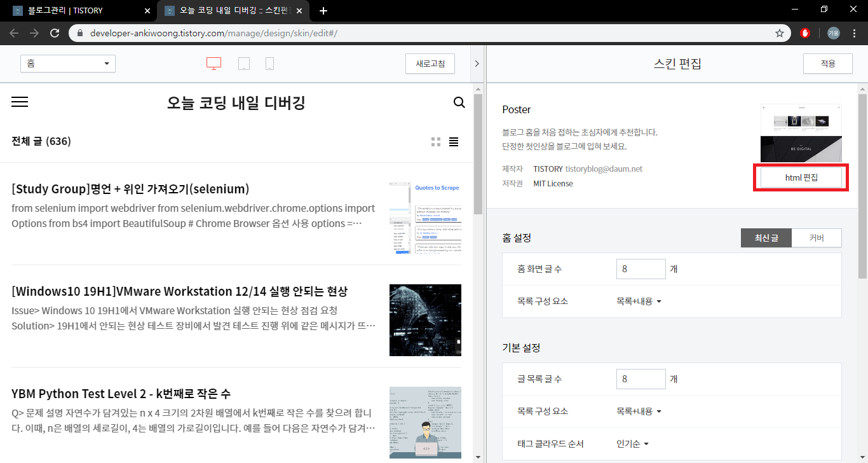Select 커버 home setting toggle
The height and width of the screenshot is (463, 868).
(817, 238)
